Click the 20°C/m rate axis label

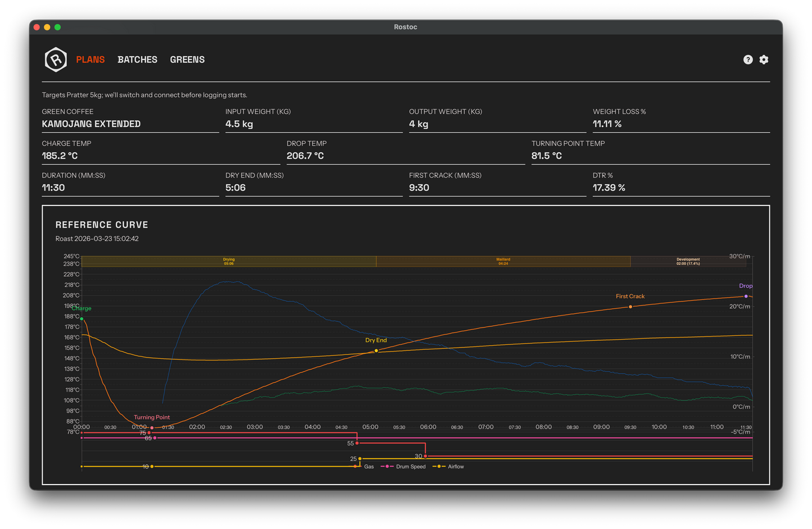[740, 307]
